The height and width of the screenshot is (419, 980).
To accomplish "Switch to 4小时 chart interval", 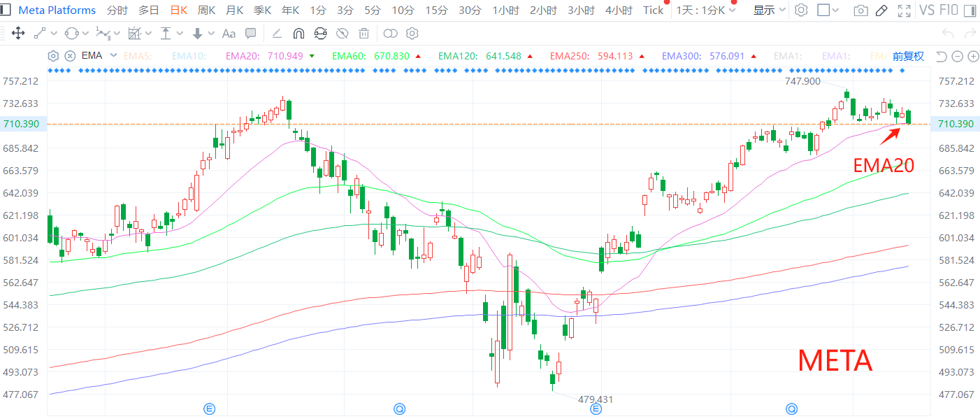I will coord(619,10).
